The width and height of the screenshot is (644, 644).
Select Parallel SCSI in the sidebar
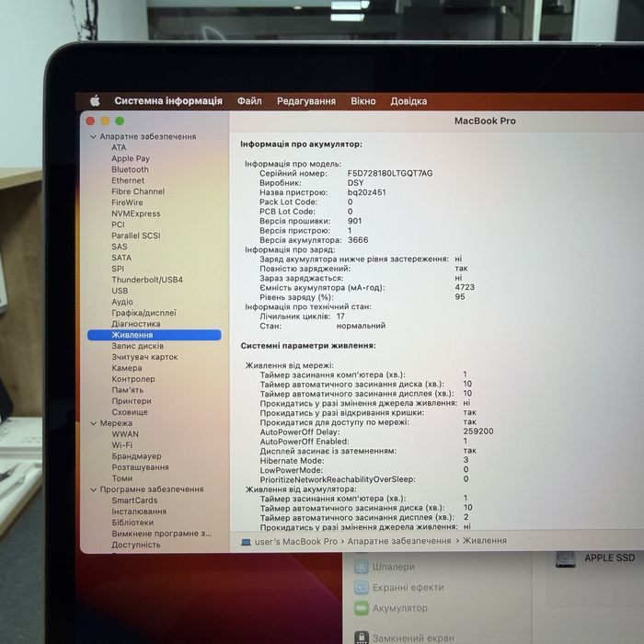click(x=136, y=236)
